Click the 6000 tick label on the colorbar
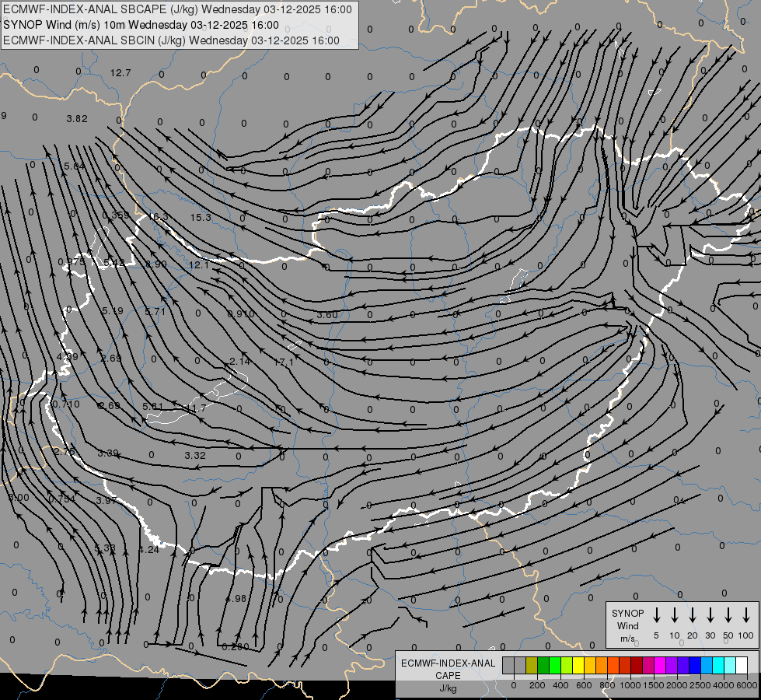This screenshot has height=700, width=761. tap(747, 685)
